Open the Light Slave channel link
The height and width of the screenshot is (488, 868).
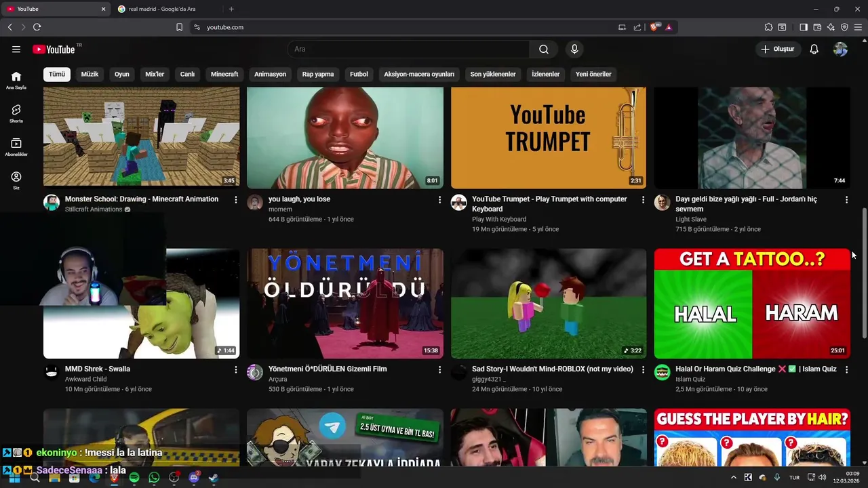tap(691, 219)
